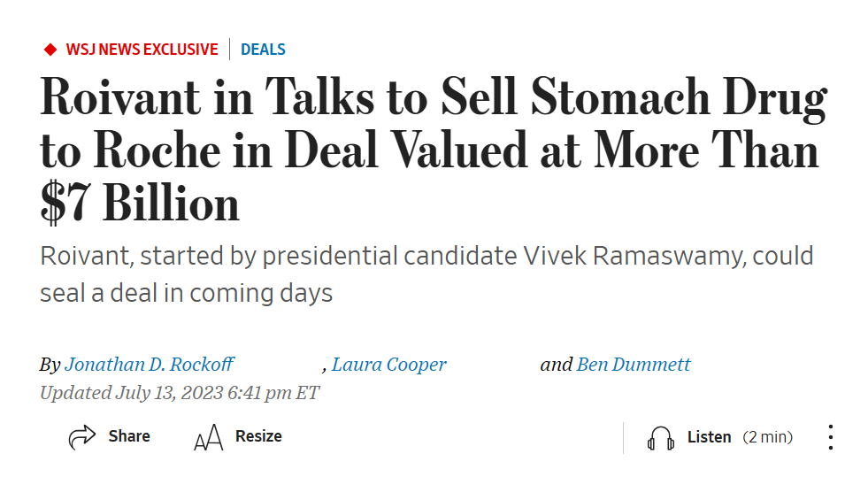Click the Roivant article headline
868x477 pixels.
coord(434,150)
